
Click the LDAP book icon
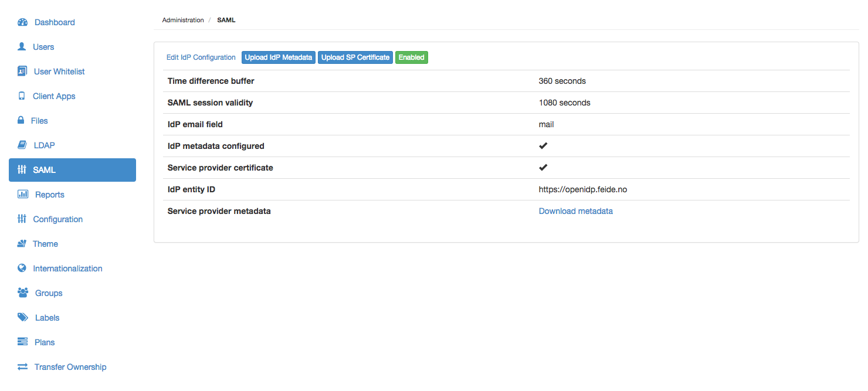tap(22, 145)
